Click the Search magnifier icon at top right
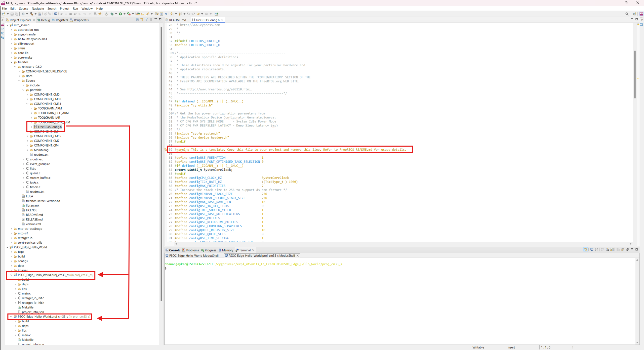This screenshot has width=644, height=350. coord(627,14)
